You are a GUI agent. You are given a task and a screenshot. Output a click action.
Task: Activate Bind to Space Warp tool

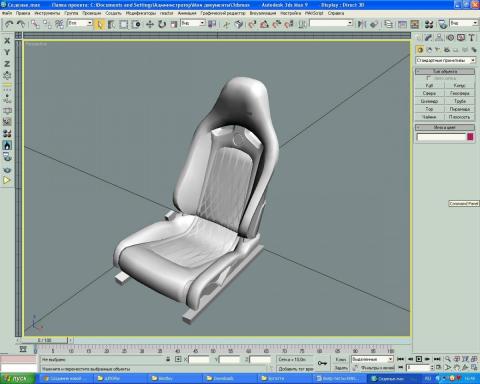(x=59, y=24)
